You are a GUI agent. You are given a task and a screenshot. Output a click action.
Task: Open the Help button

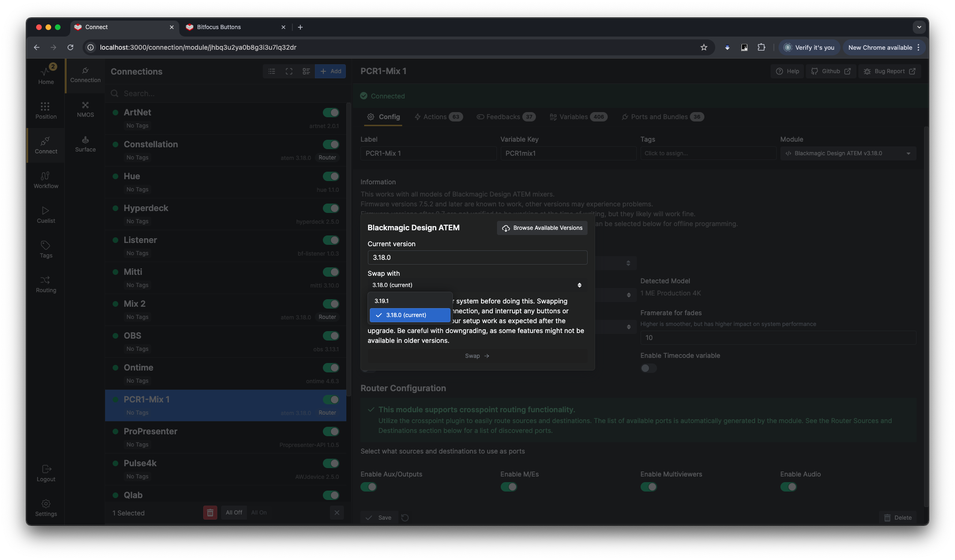click(787, 71)
